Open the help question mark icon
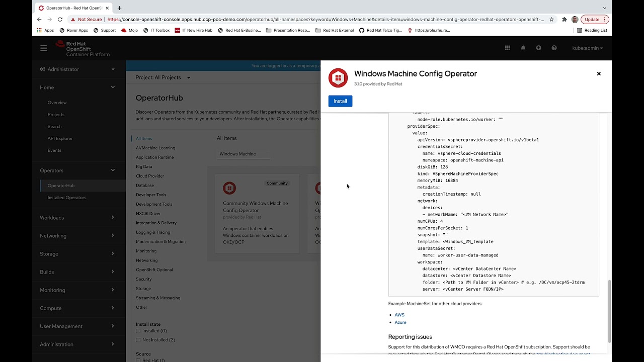This screenshot has height=362, width=644. coord(554,48)
